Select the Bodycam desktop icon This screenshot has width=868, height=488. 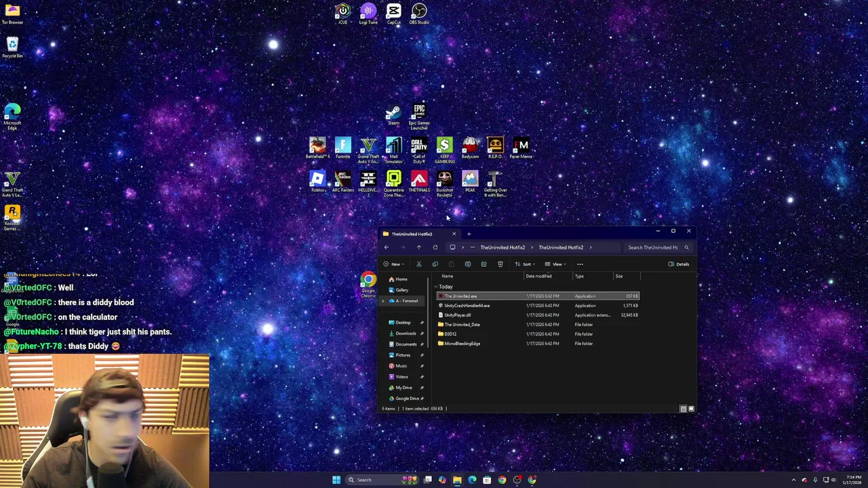(470, 148)
